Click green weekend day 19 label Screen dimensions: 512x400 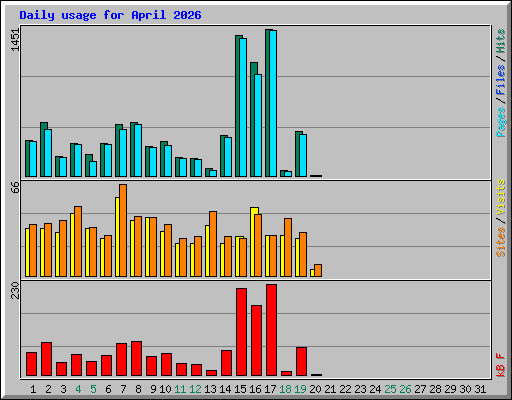(x=300, y=389)
